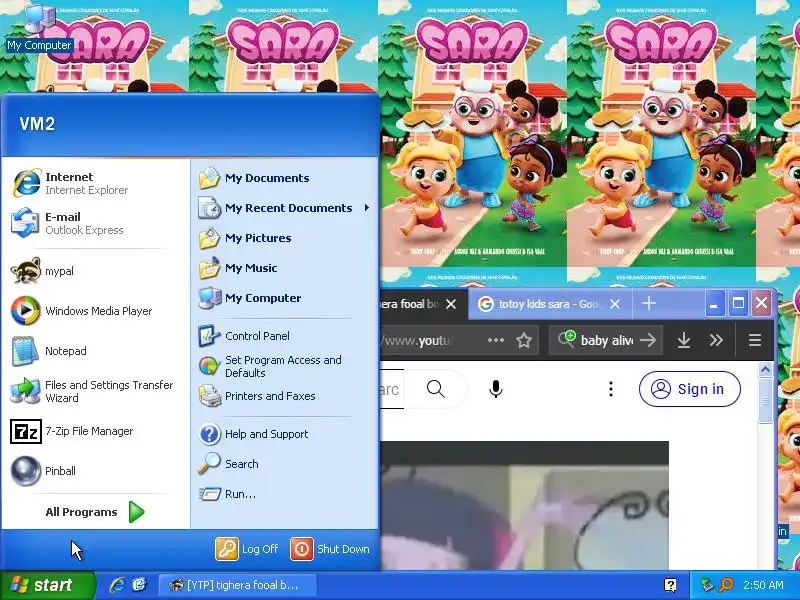Open Windows Media Player

95,311
